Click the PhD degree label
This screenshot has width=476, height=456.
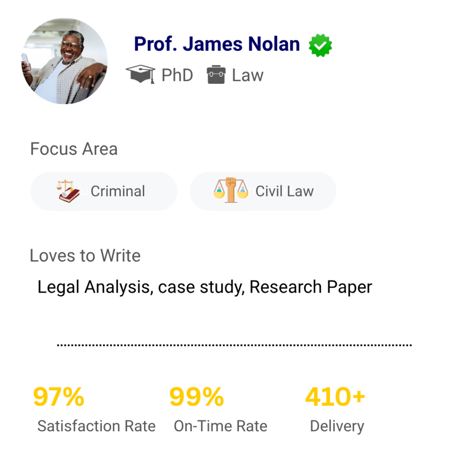coord(177,75)
